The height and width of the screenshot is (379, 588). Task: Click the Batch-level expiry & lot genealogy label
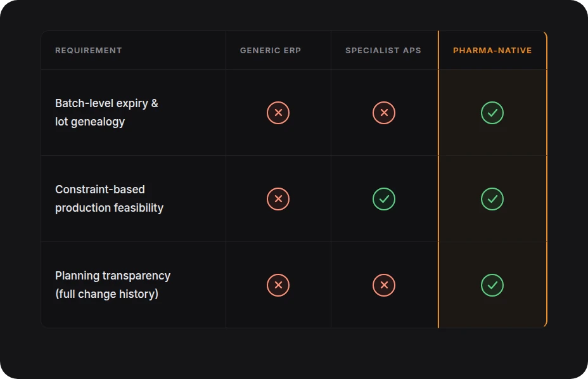click(x=106, y=112)
